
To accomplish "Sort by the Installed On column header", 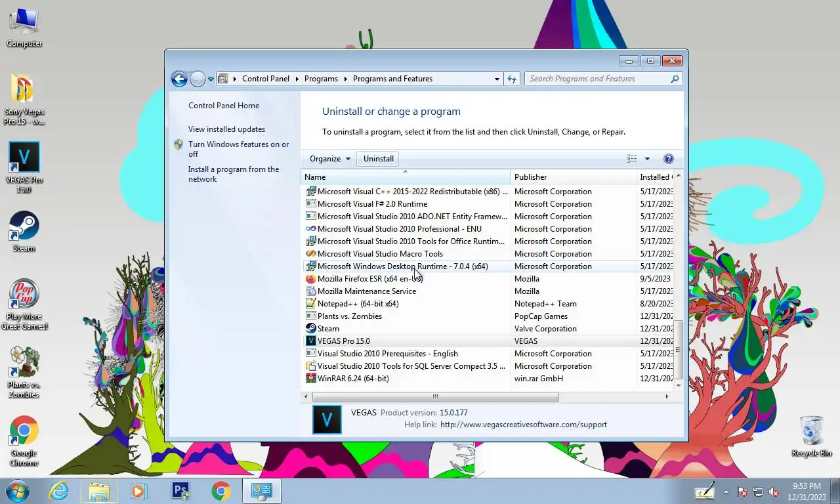I will 655,177.
